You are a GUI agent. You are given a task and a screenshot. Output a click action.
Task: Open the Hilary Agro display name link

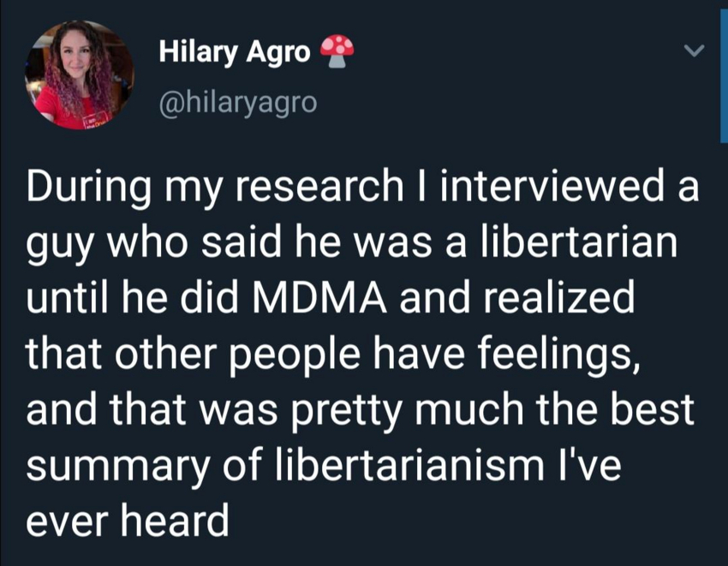234,53
